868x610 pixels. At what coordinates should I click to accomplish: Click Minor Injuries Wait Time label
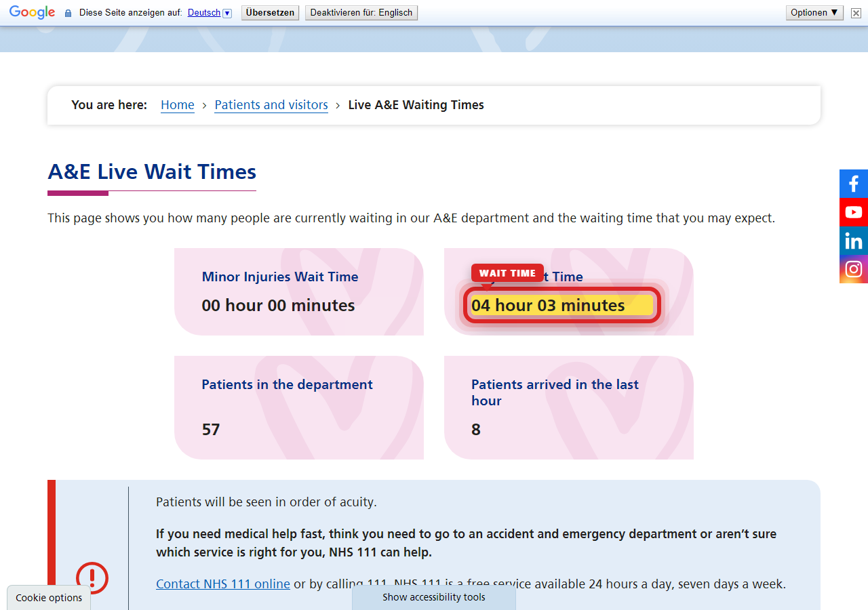point(280,277)
